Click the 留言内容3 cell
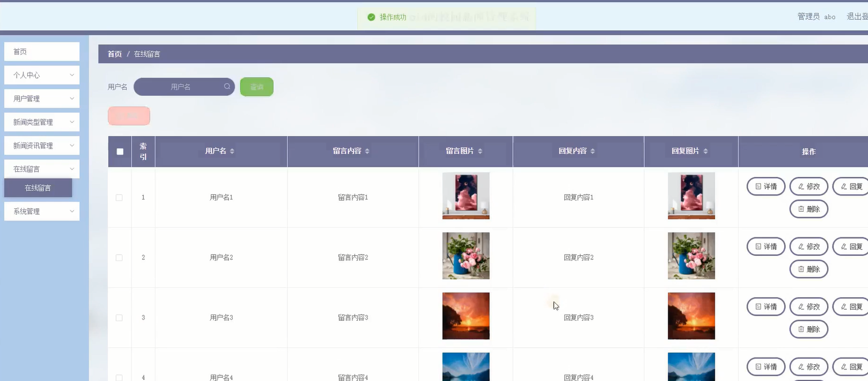Screen dimensions: 868x381 (353, 318)
